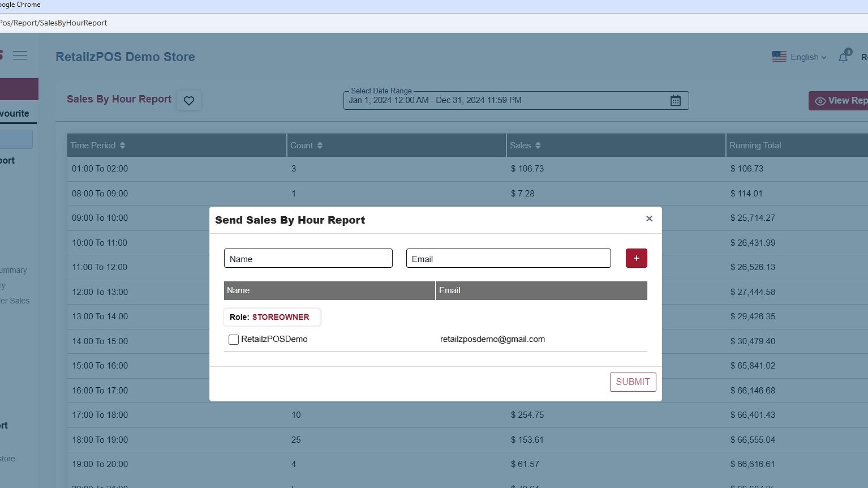Click the US flag language icon
The image size is (868, 488).
coord(779,57)
